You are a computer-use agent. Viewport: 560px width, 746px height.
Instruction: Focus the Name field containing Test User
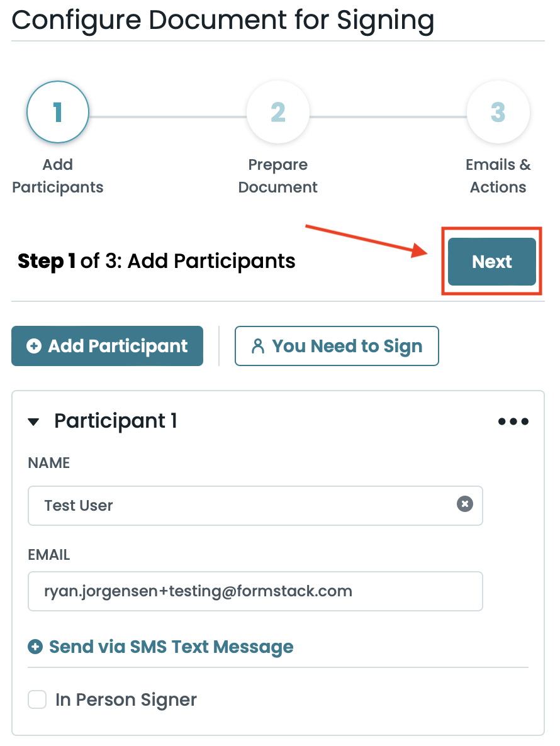(239, 505)
